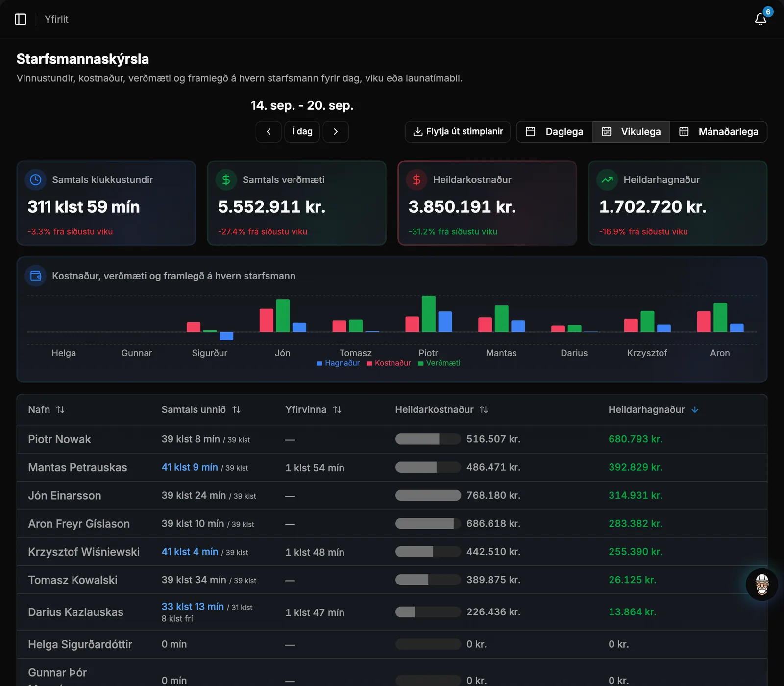The width and height of the screenshot is (784, 686).
Task: Sort by Samtals unnið column arrows
Action: pyautogui.click(x=237, y=409)
